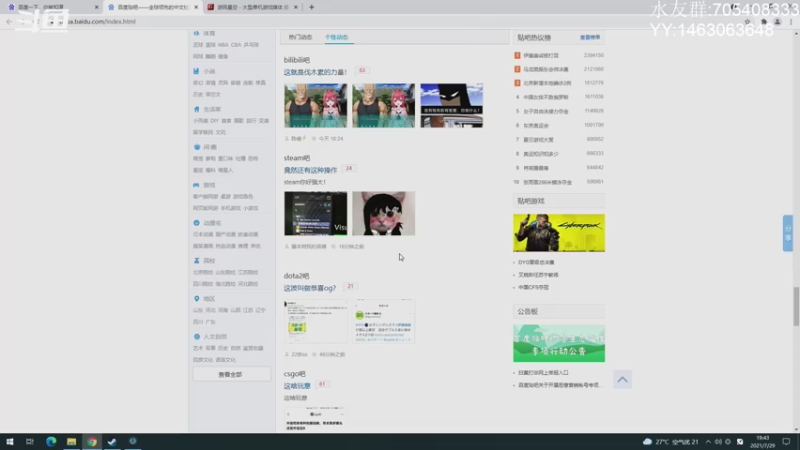Screen dimensions: 800x450
Task: Open the dark screenshot thumbnail in steam post
Action: 315,213
